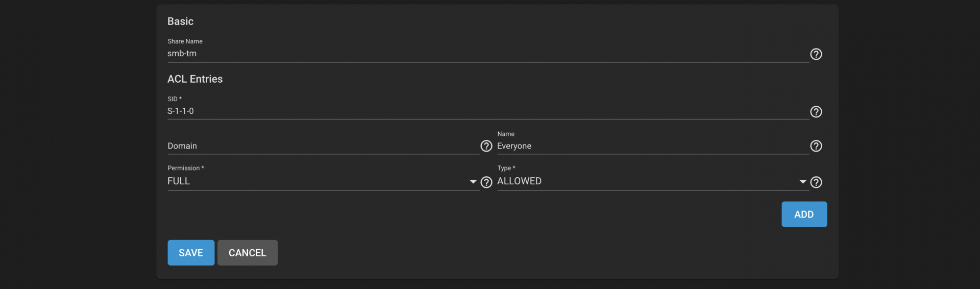Screen dimensions: 980x289
Task: Open help tooltip for Name field
Action: (816, 146)
